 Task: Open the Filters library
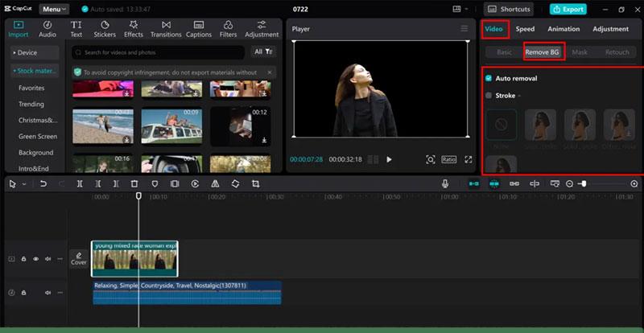point(228,29)
